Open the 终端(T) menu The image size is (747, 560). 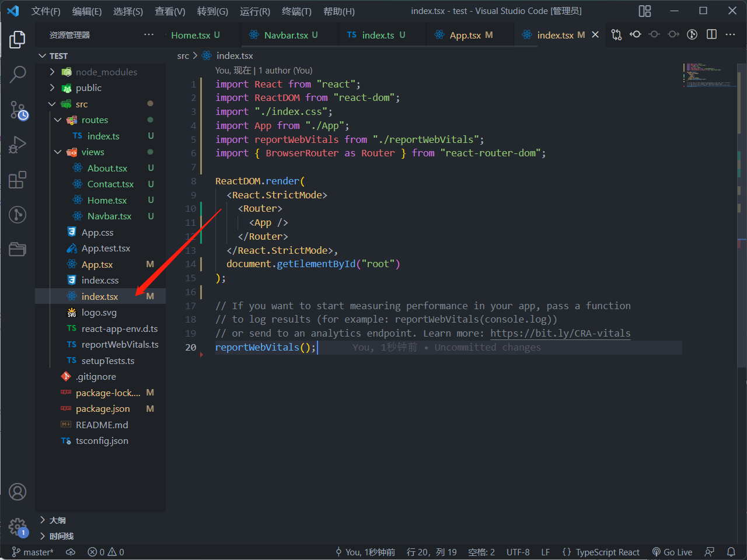coord(296,11)
